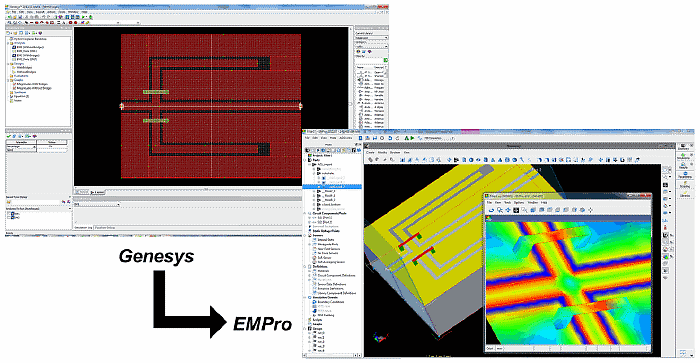Select WithoutBridges design in the Genesys workspace tree
Image resolution: width=700 pixels, height=363 pixels.
coord(26,72)
